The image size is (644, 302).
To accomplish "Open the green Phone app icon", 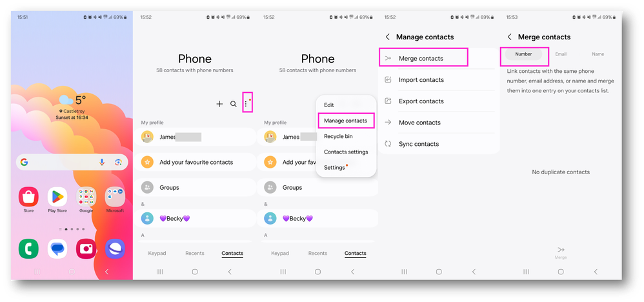I will click(x=29, y=249).
